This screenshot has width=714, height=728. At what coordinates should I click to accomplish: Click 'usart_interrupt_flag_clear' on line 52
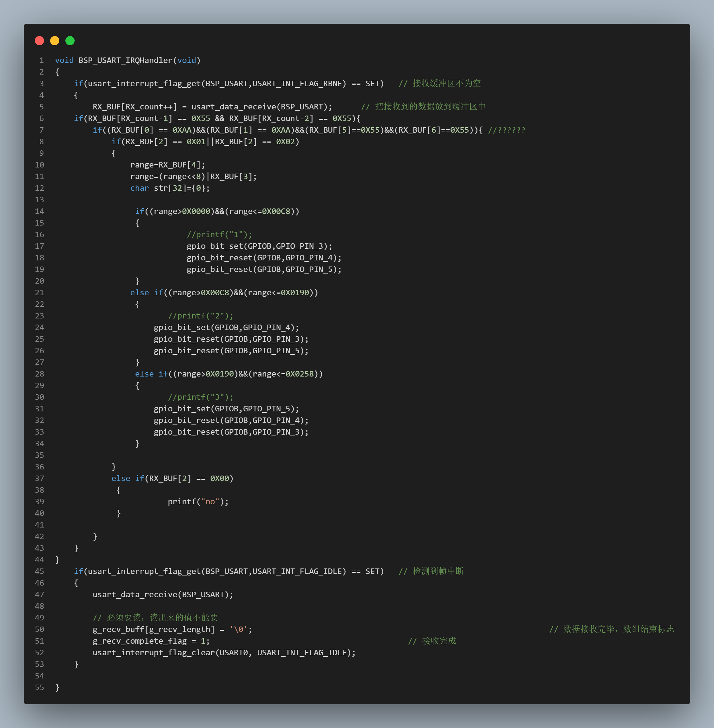coord(154,653)
